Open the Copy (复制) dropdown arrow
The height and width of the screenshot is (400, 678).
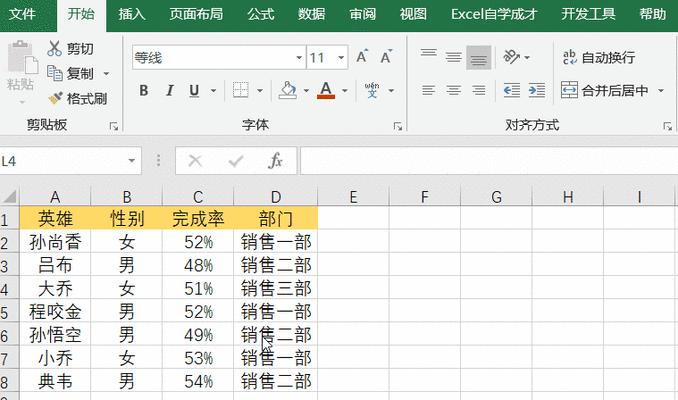[106, 74]
